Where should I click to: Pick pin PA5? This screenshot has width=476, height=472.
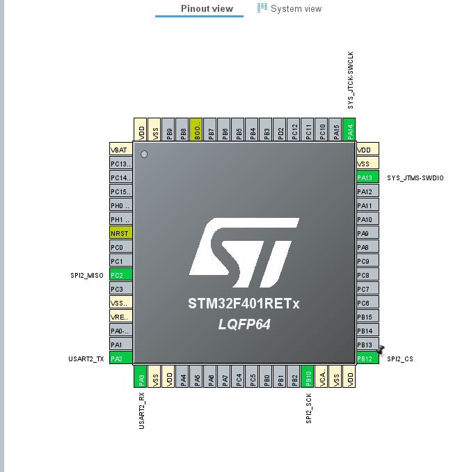click(196, 377)
